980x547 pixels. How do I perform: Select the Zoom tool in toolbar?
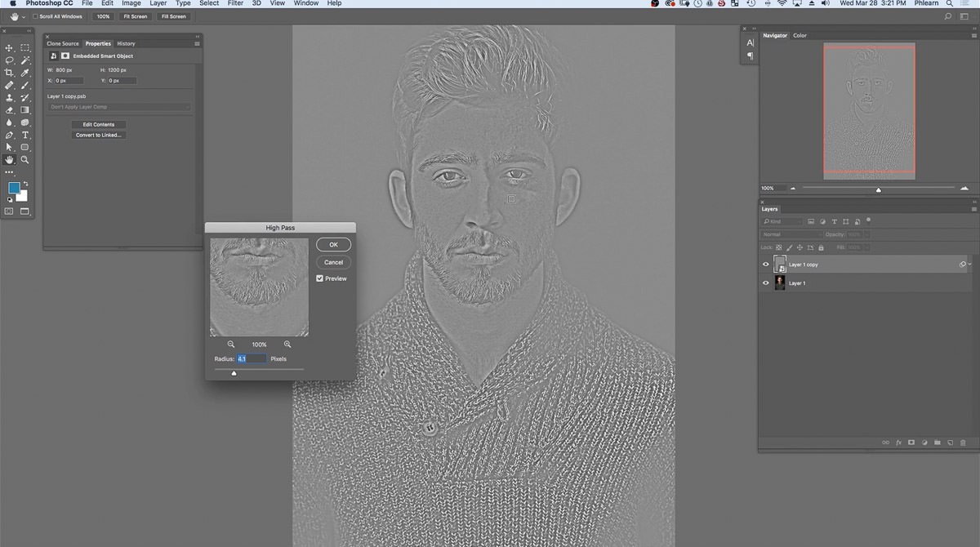point(25,160)
